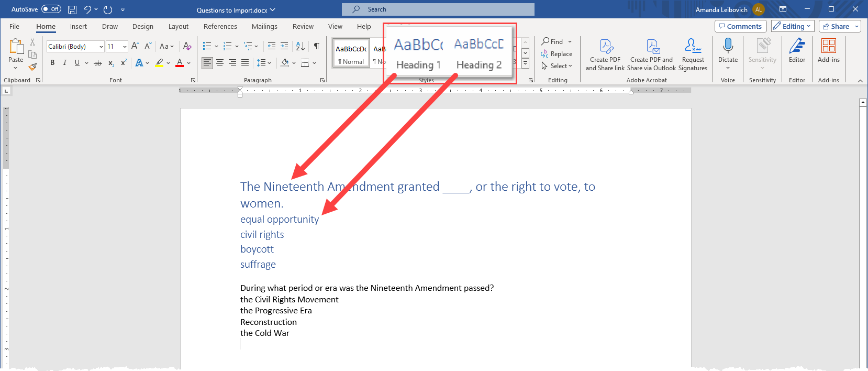Sort the selected paragraphs alphabetically

coord(300,46)
